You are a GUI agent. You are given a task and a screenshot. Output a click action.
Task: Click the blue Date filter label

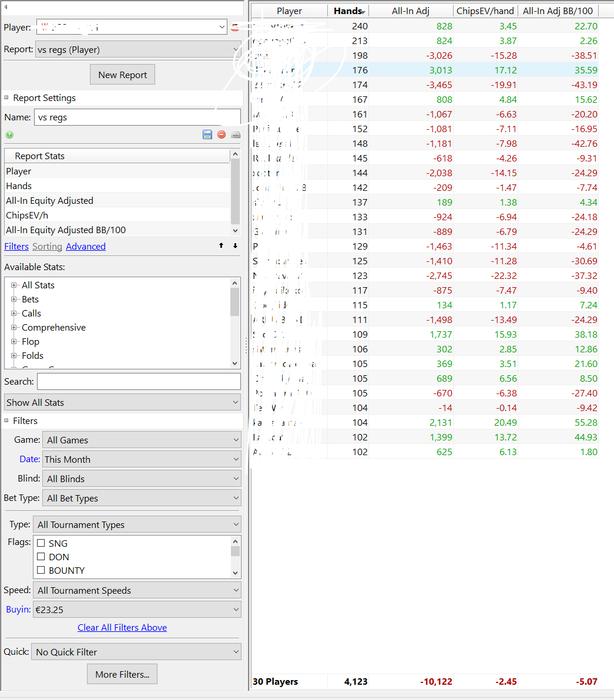pyautogui.click(x=29, y=459)
